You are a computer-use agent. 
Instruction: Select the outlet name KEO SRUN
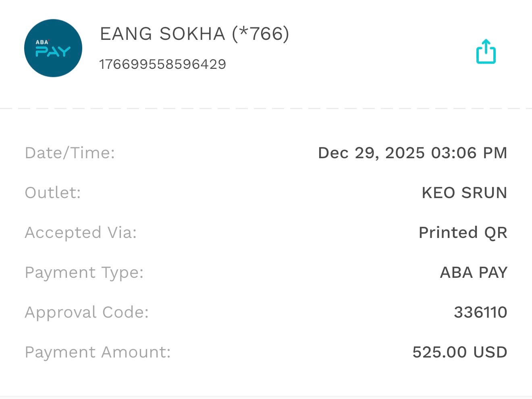coord(464,193)
